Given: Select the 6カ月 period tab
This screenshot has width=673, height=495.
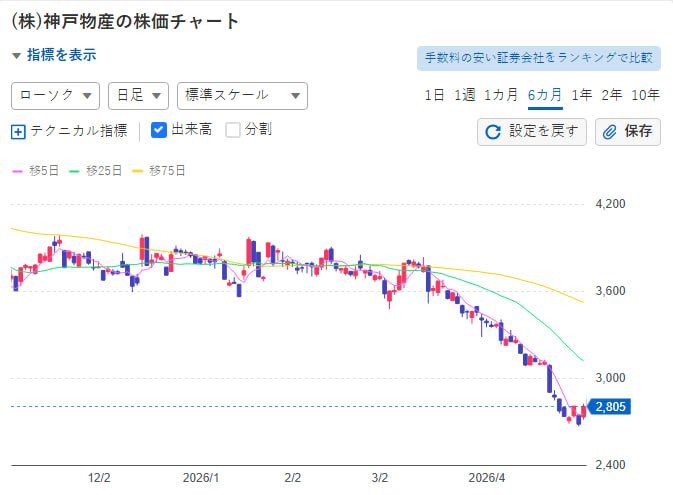Looking at the screenshot, I should [545, 95].
